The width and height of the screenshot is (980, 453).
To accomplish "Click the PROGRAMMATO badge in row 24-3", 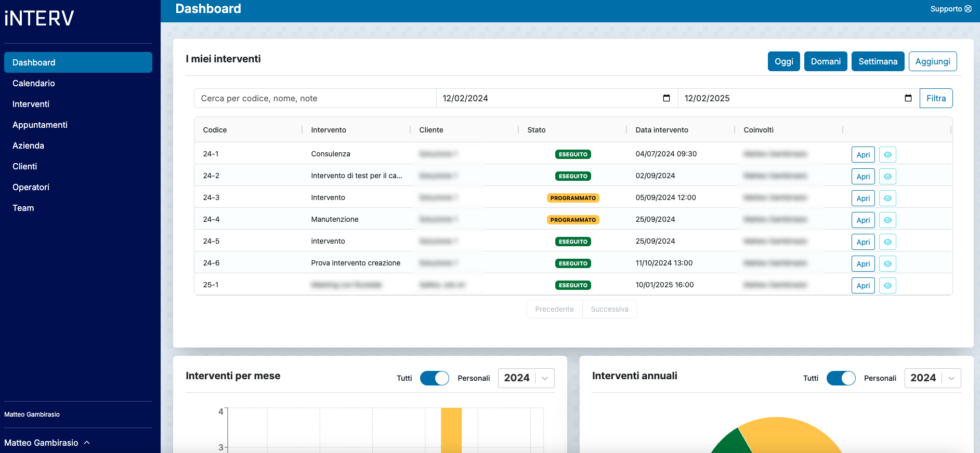I will click(x=573, y=198).
